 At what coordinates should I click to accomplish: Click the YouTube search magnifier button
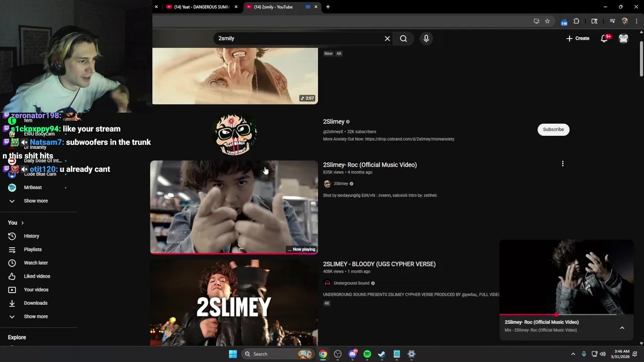(x=404, y=38)
